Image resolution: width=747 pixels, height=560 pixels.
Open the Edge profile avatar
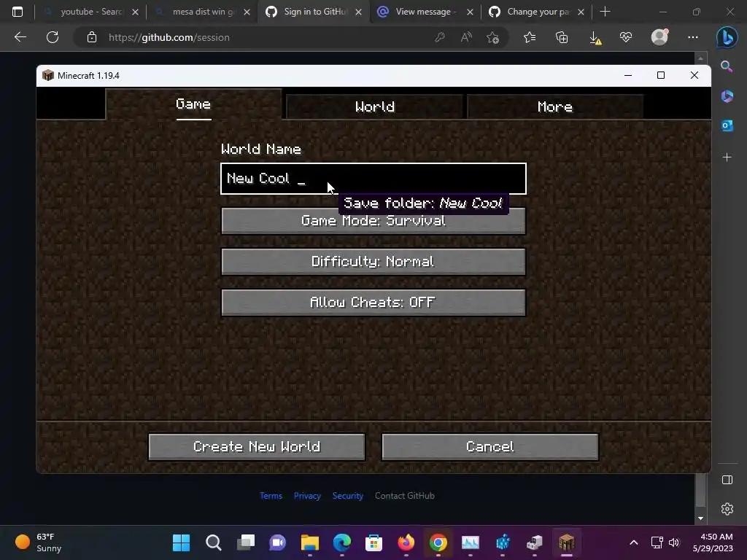(659, 37)
